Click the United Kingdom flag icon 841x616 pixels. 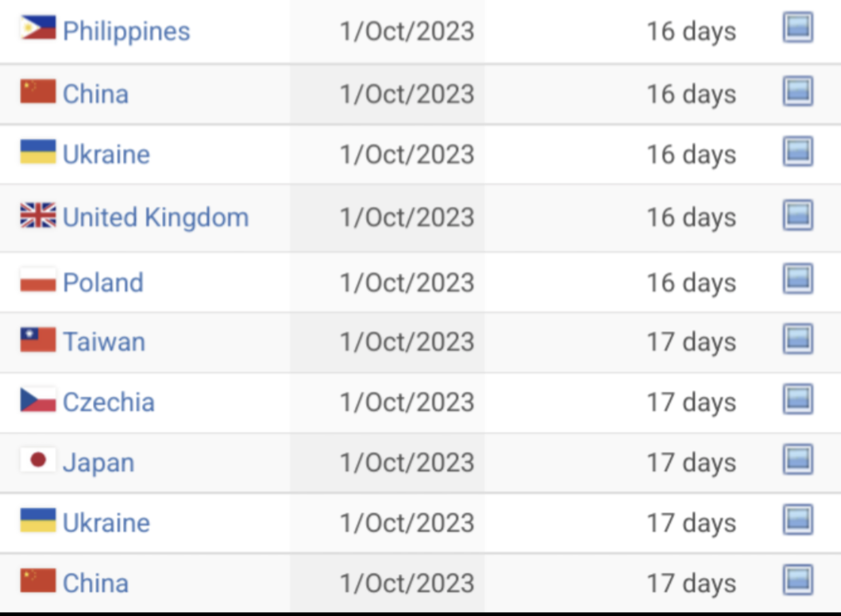pyautogui.click(x=37, y=215)
